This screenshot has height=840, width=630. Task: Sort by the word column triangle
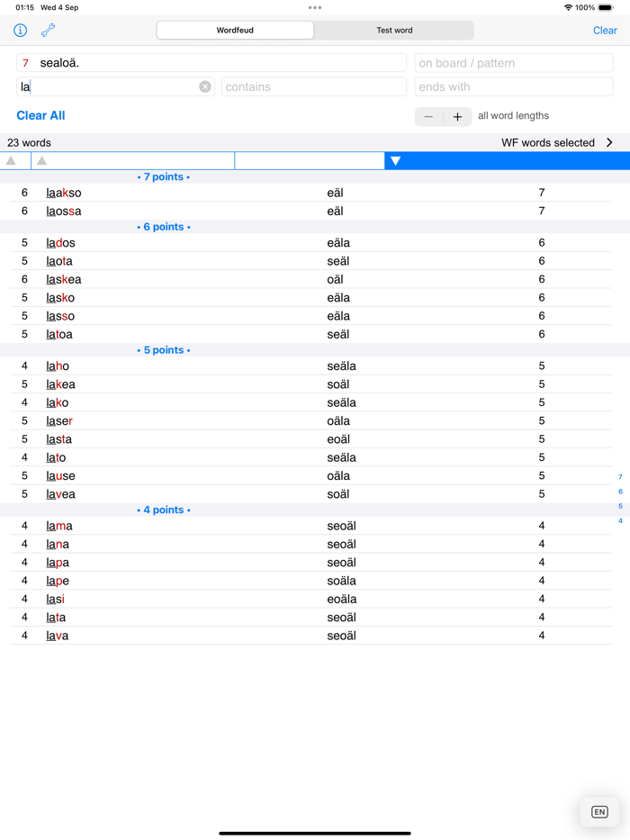pos(41,161)
